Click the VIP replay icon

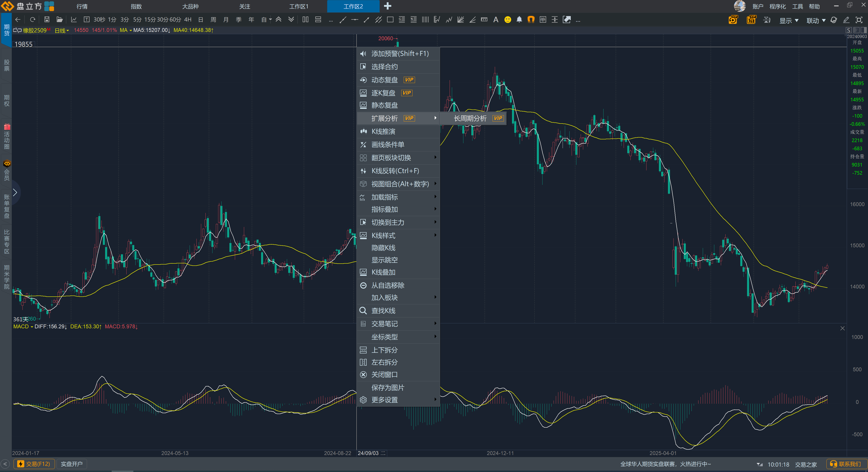(733, 19)
